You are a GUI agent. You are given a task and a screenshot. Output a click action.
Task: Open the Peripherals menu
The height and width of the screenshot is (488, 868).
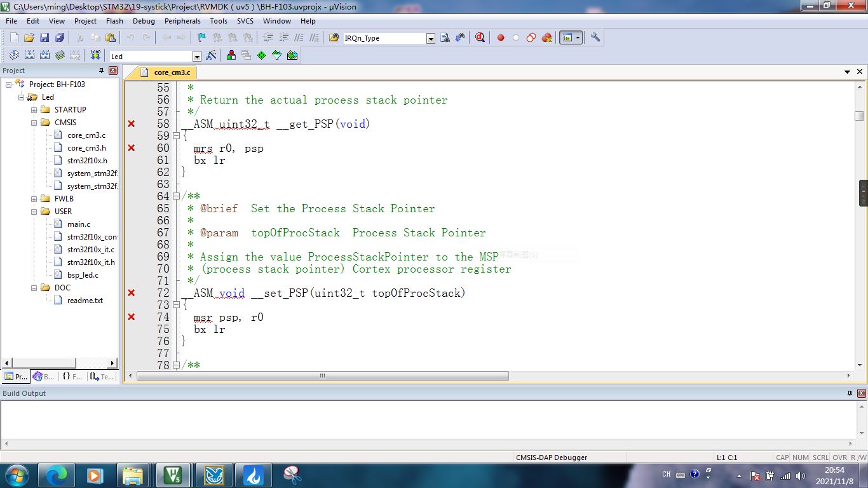182,21
